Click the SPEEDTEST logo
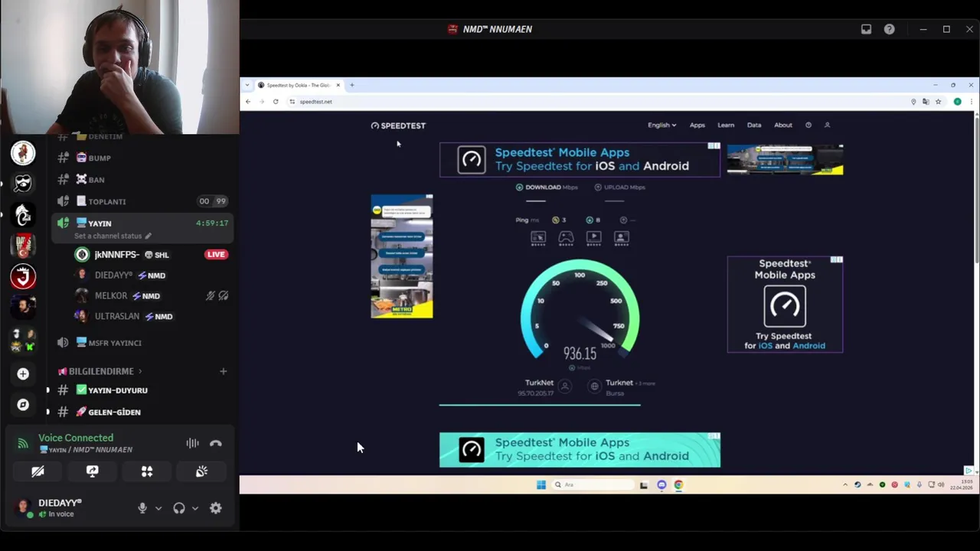Image resolution: width=980 pixels, height=551 pixels. (x=398, y=126)
